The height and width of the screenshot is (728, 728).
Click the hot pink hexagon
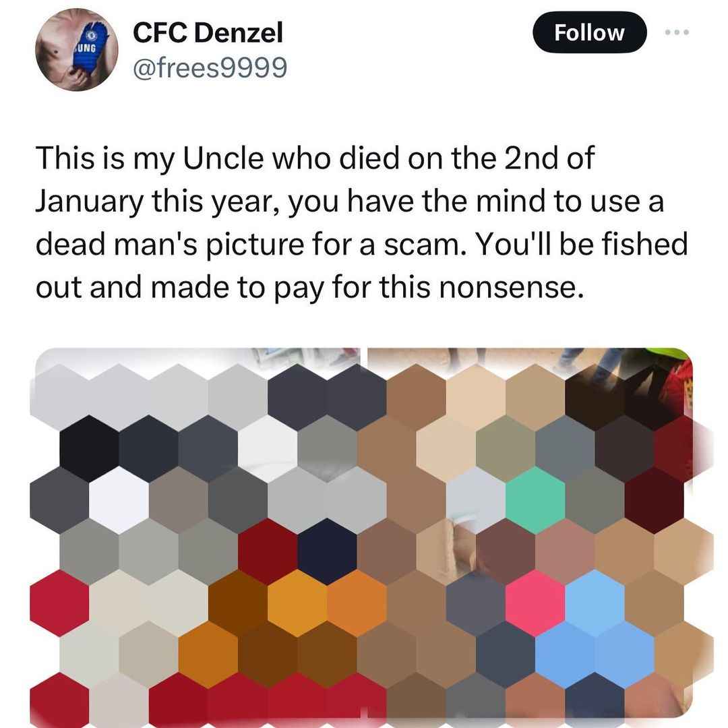pyautogui.click(x=535, y=603)
